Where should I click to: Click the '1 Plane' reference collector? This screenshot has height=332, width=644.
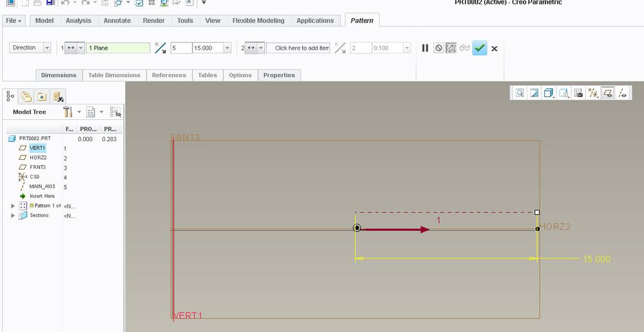click(118, 48)
